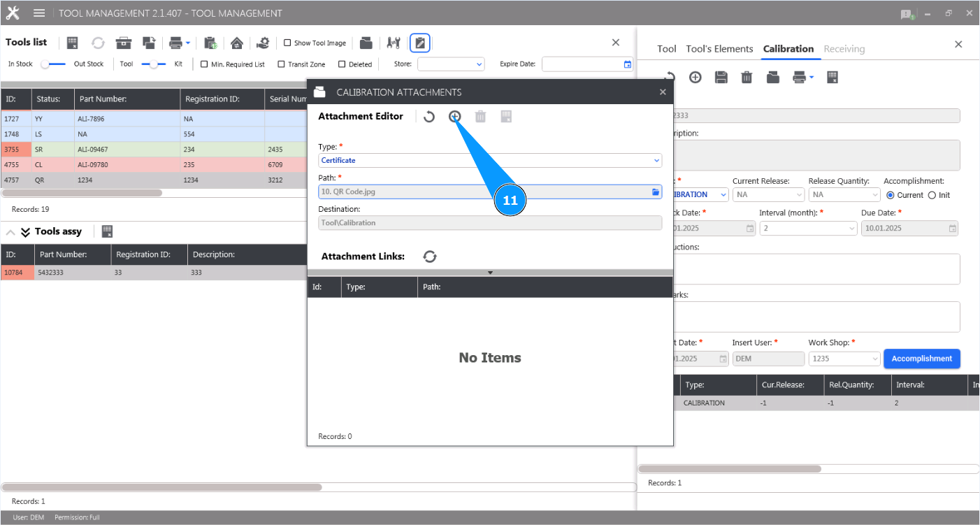980x525 pixels.
Task: Enable the Show Tool Image checkbox
Action: [x=287, y=43]
